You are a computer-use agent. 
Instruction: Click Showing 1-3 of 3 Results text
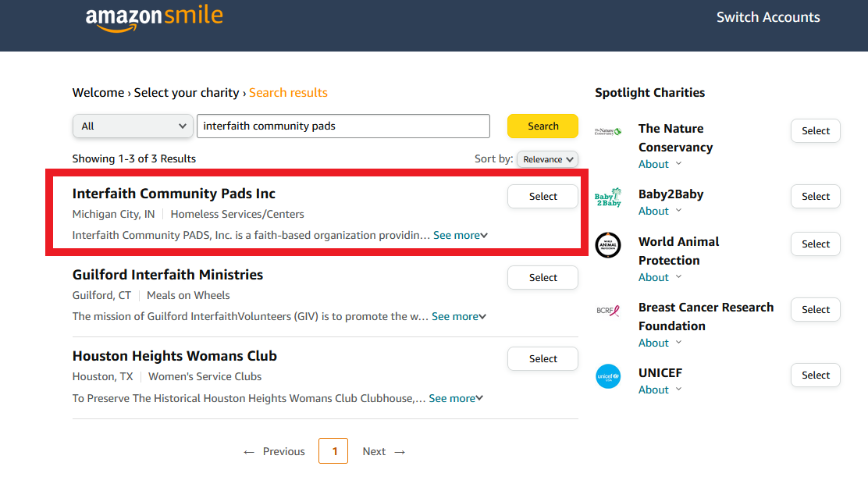[x=134, y=159]
